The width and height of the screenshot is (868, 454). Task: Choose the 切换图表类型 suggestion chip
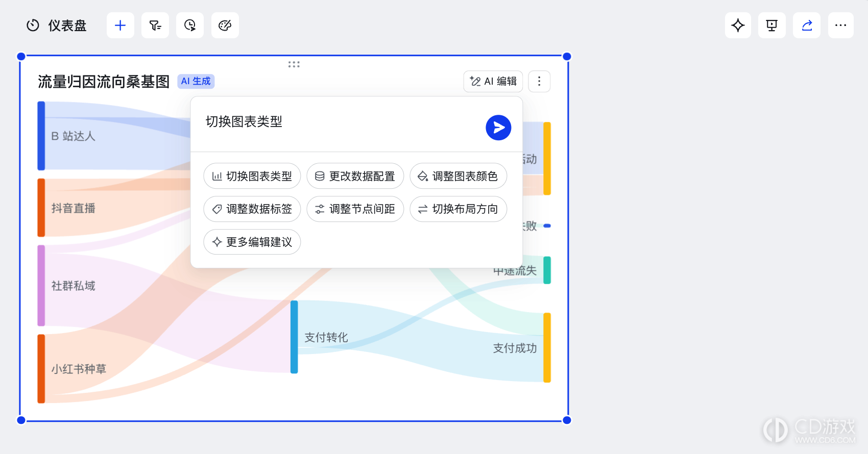(252, 176)
